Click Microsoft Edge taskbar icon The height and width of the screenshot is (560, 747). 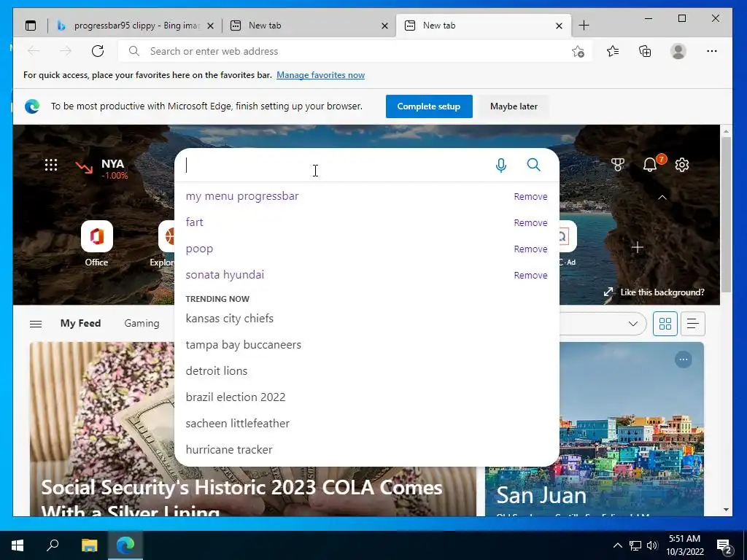pyautogui.click(x=125, y=545)
